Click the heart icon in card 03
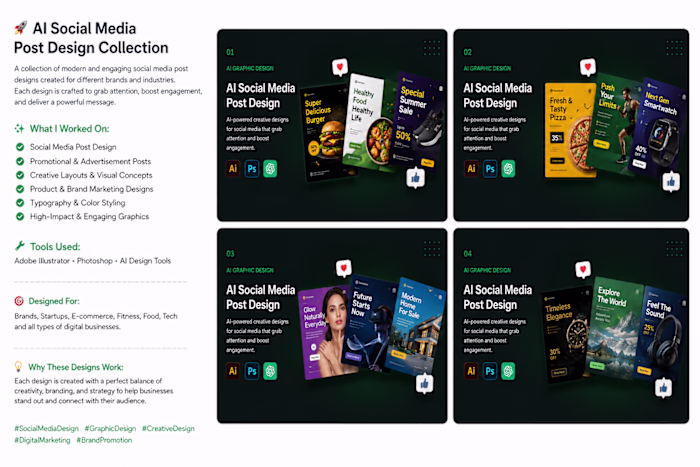This screenshot has height=467, width=700. 344,268
